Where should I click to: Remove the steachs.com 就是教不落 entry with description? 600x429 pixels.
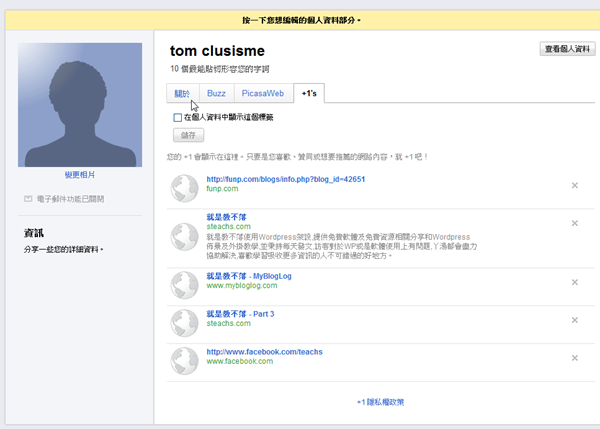click(x=574, y=223)
